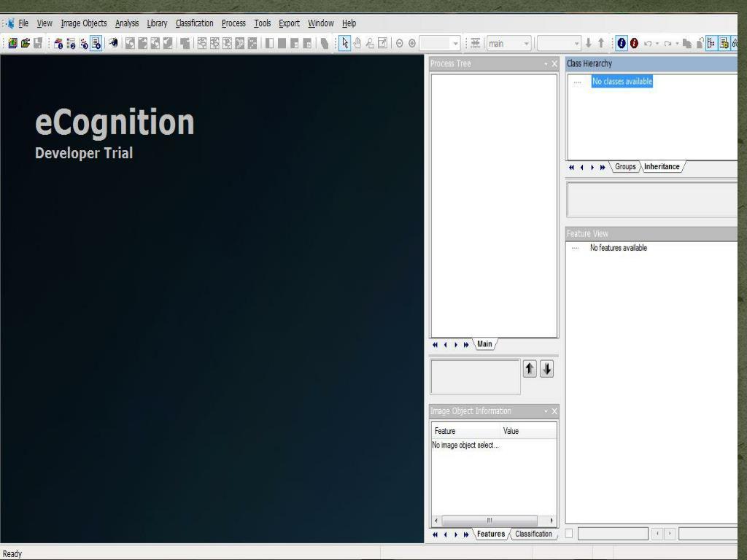Jump to first tab in Process Tree
The image size is (747, 560).
[x=435, y=345]
